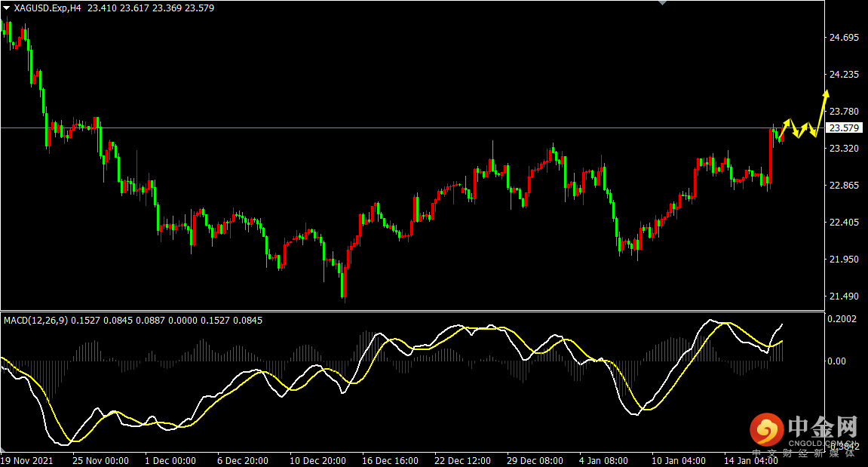Click the 4 Jan 08:00 time axis label
Image resolution: width=868 pixels, height=467 pixels.
(604, 460)
